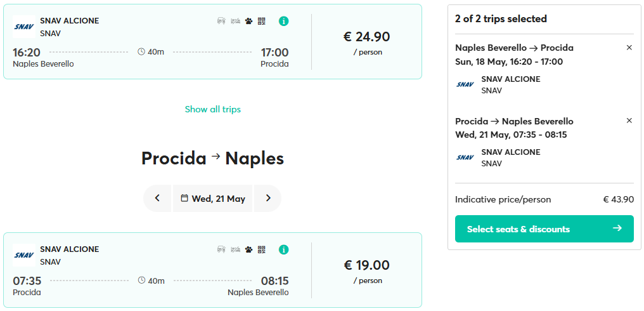The height and width of the screenshot is (311, 644).
Task: Go to the previous date with left chevron
Action: pos(157,198)
